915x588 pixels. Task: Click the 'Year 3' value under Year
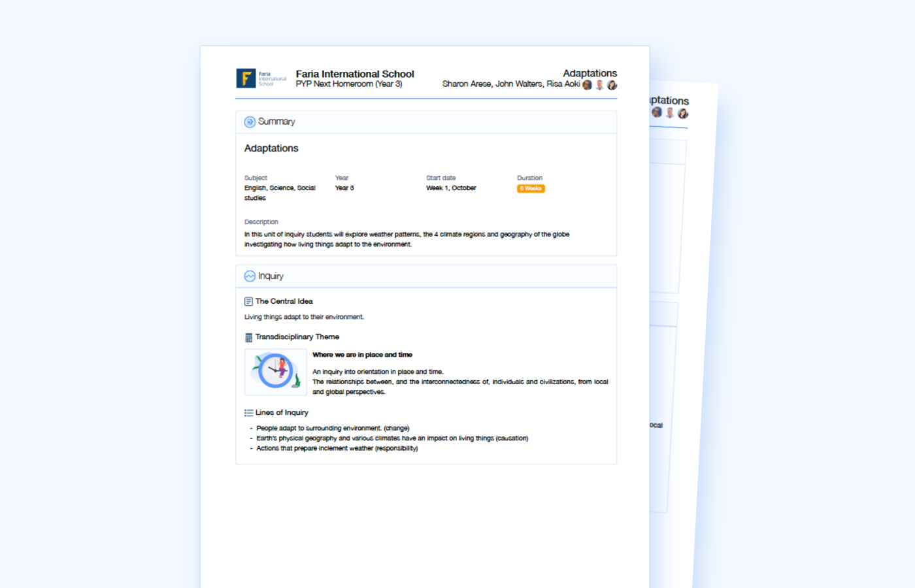(x=344, y=188)
